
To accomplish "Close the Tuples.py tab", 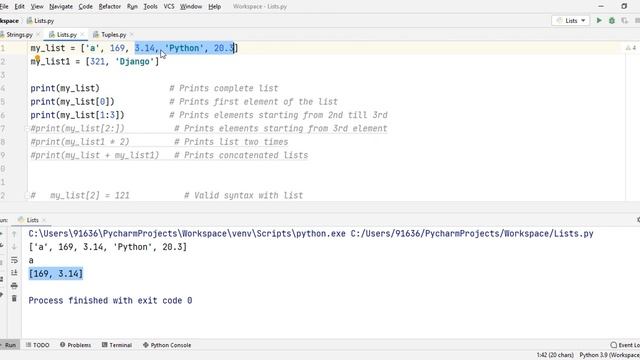I will coord(131,35).
